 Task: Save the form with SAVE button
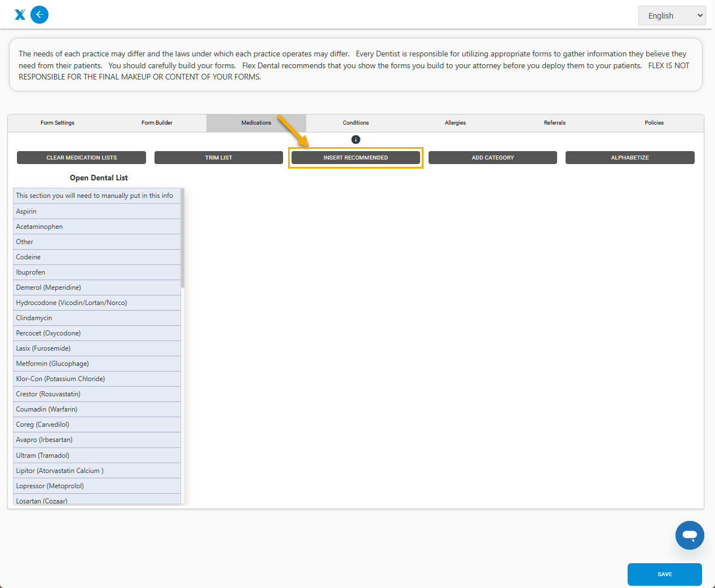tap(665, 574)
